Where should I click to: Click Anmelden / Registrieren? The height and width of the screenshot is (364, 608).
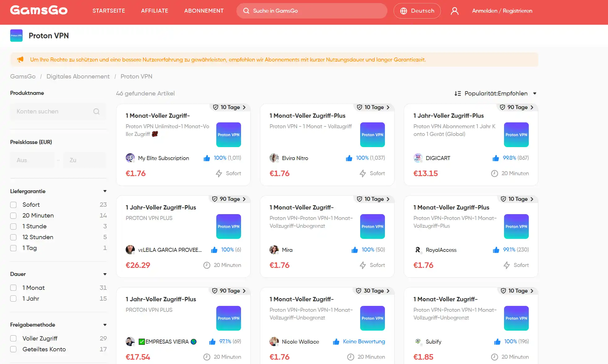coord(502,11)
